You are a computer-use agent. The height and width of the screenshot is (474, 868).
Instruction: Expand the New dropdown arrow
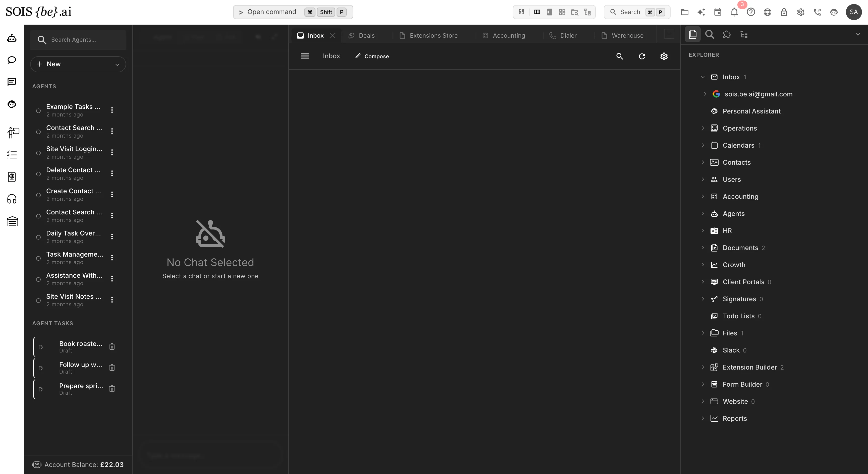tap(117, 64)
